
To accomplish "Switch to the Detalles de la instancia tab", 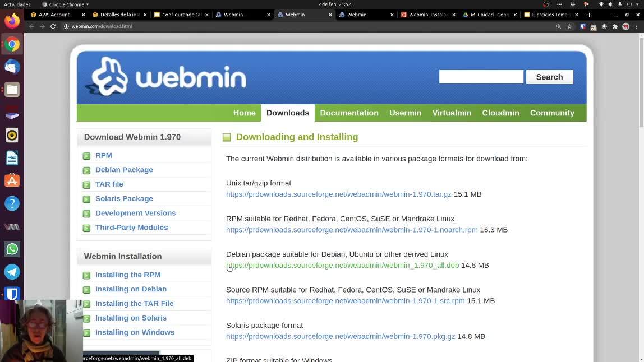I will (120, 15).
